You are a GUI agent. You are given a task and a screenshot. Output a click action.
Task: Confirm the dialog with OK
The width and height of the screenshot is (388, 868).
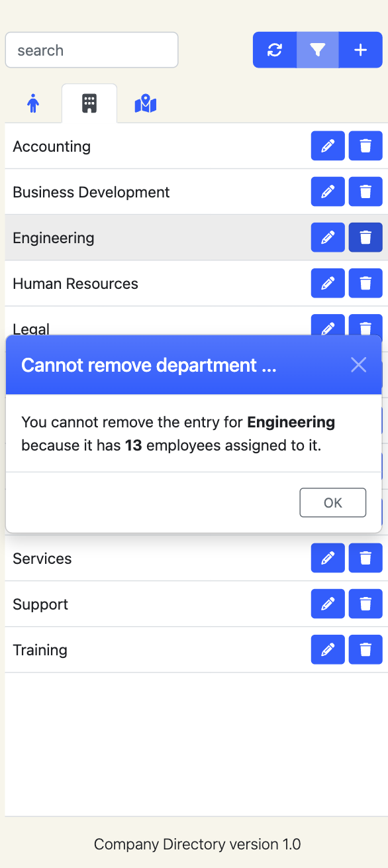click(333, 502)
